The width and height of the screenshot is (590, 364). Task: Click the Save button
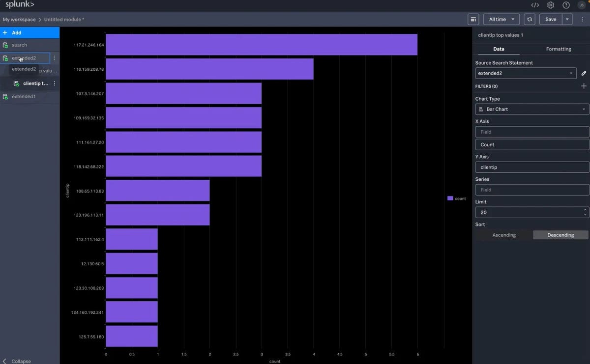551,19
